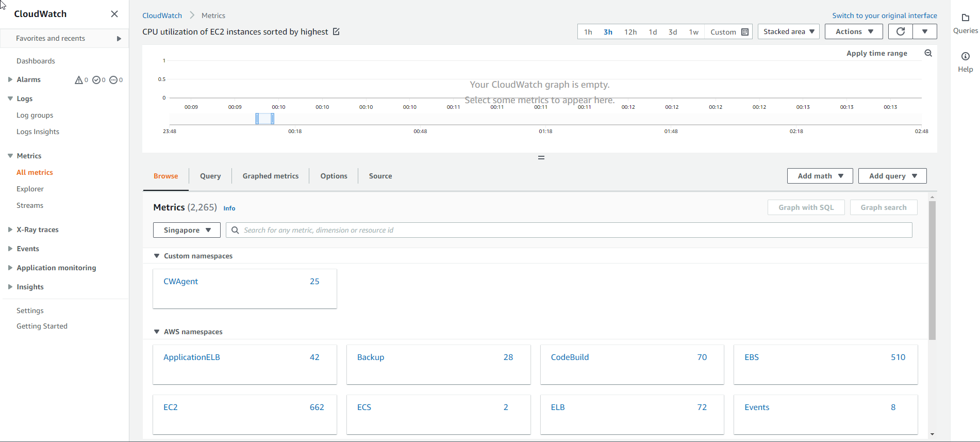Edit the graph title pencil icon

pos(336,31)
